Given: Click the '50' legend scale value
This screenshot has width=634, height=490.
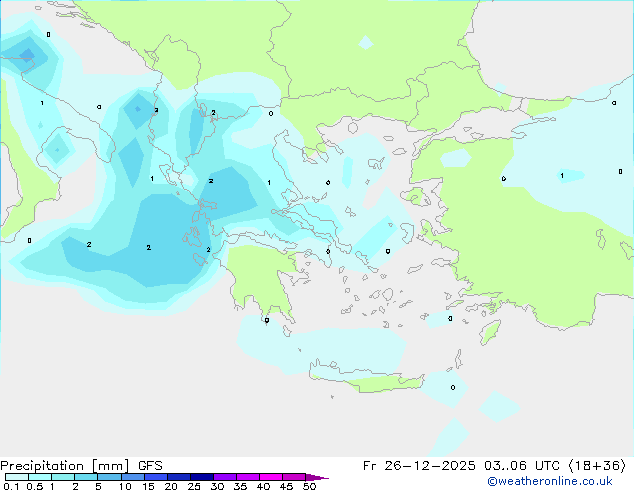Looking at the screenshot, I should click(309, 486).
